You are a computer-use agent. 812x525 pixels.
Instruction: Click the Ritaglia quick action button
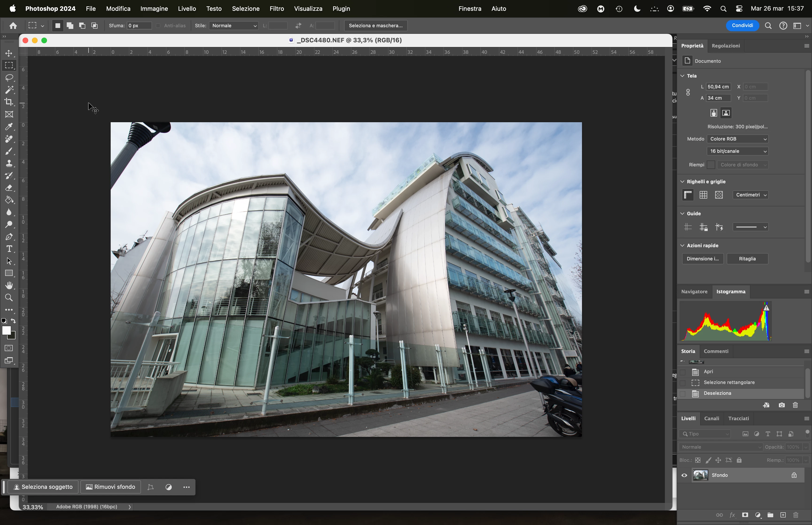[x=747, y=259]
